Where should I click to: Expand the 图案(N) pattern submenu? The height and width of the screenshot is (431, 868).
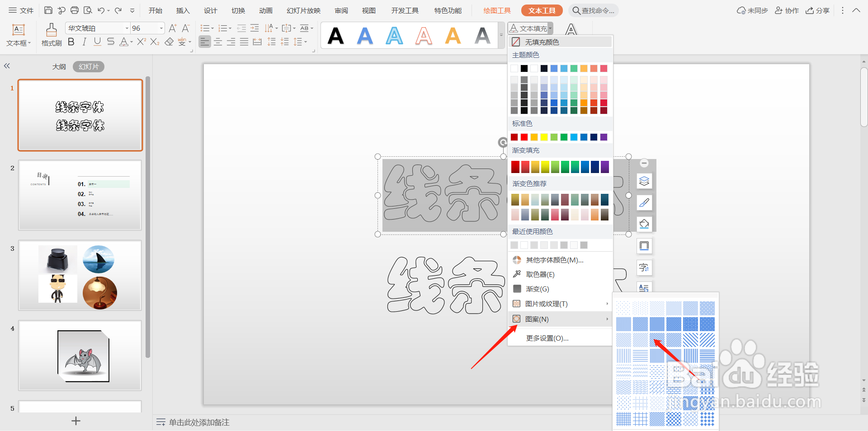click(x=560, y=319)
